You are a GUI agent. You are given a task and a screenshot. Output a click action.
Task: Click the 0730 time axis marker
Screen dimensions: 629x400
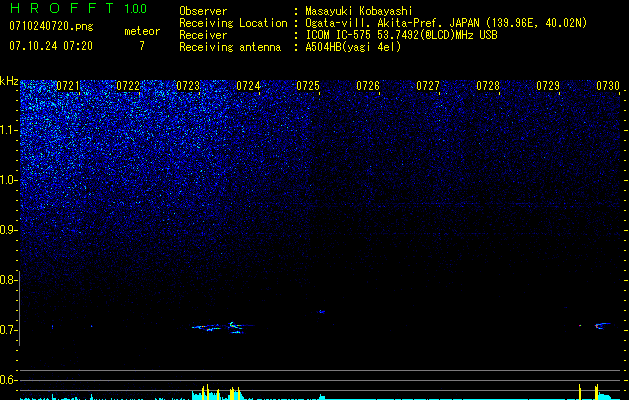tap(608, 86)
